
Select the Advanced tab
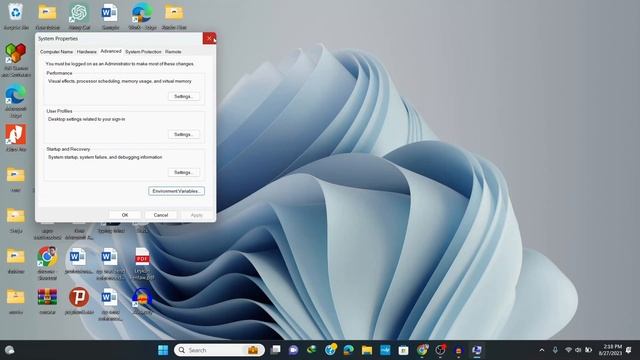coord(111,51)
